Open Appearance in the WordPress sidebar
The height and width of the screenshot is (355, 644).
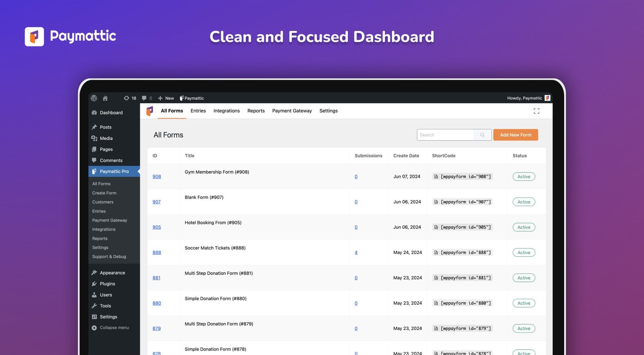(x=114, y=273)
